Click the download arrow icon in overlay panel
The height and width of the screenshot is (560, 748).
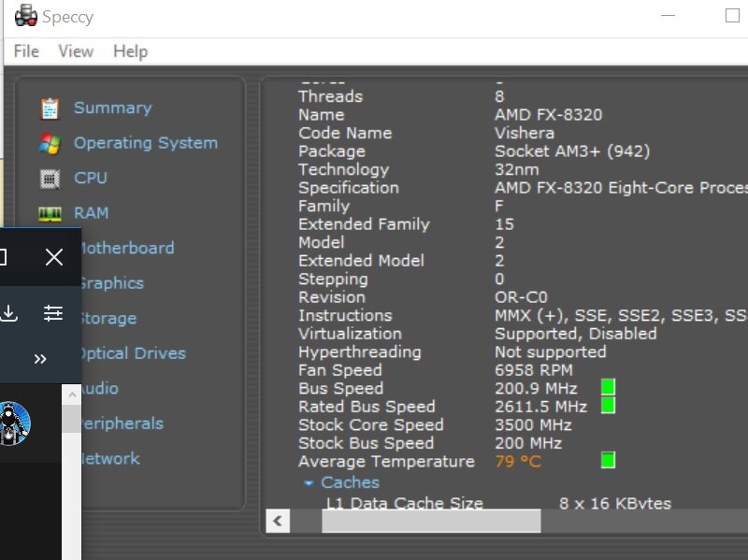click(x=9, y=313)
